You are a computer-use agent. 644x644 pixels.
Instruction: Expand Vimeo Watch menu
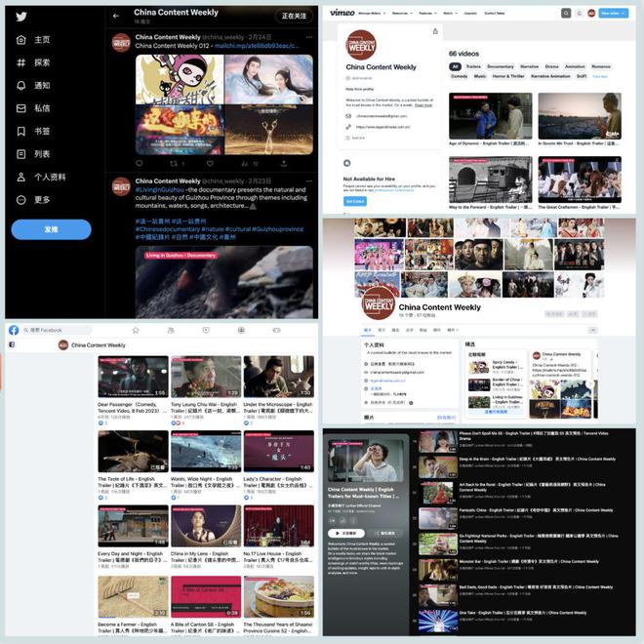pos(450,13)
